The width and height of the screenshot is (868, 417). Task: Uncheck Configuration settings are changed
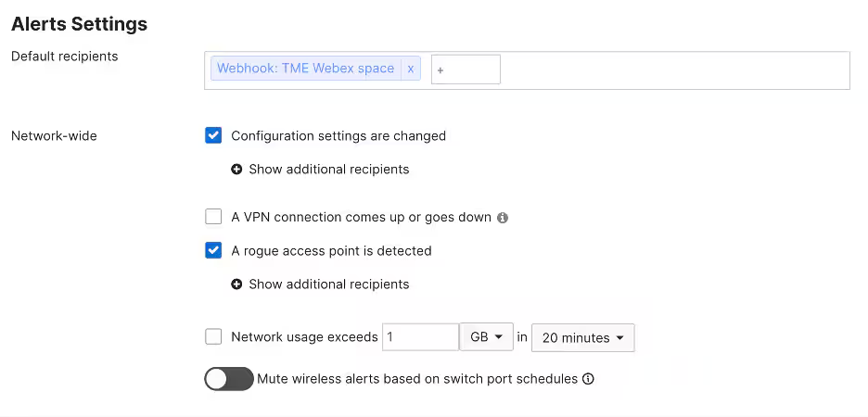[x=213, y=135]
